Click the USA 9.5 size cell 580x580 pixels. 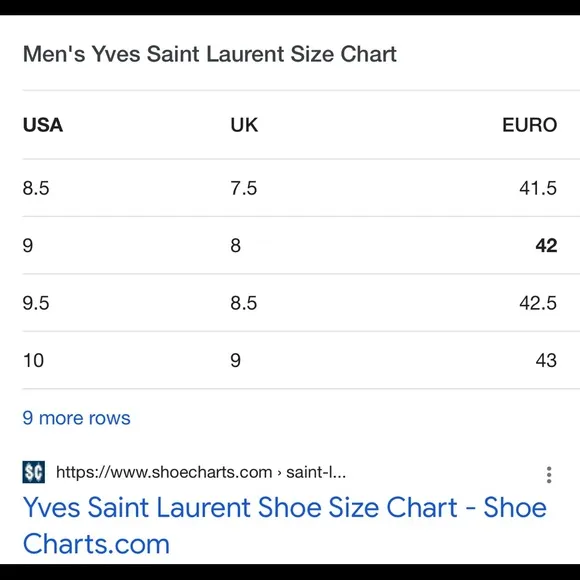[x=36, y=303]
